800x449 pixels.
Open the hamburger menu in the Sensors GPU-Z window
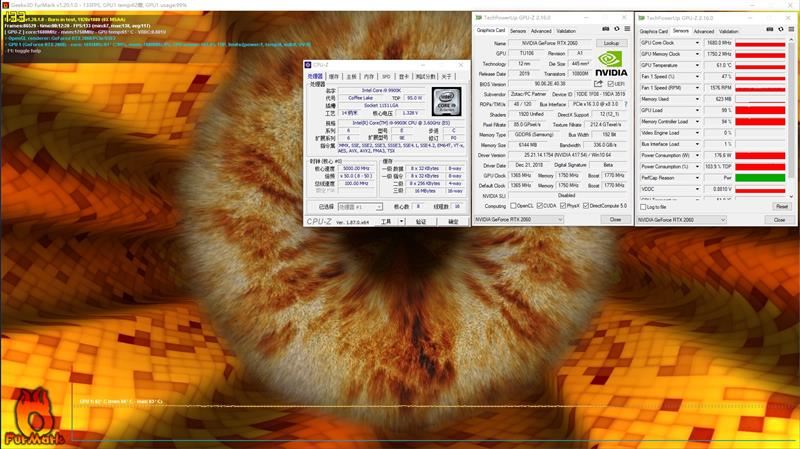coord(791,30)
